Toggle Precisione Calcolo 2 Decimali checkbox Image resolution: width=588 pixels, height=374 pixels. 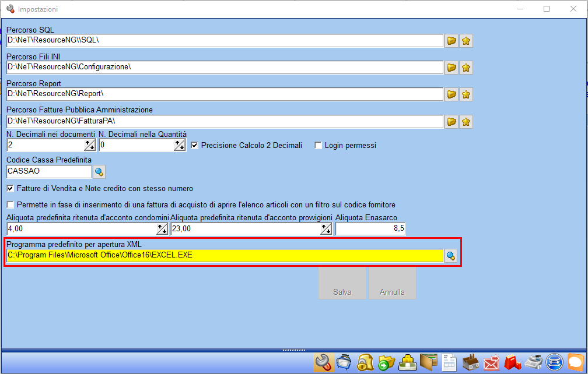point(195,145)
